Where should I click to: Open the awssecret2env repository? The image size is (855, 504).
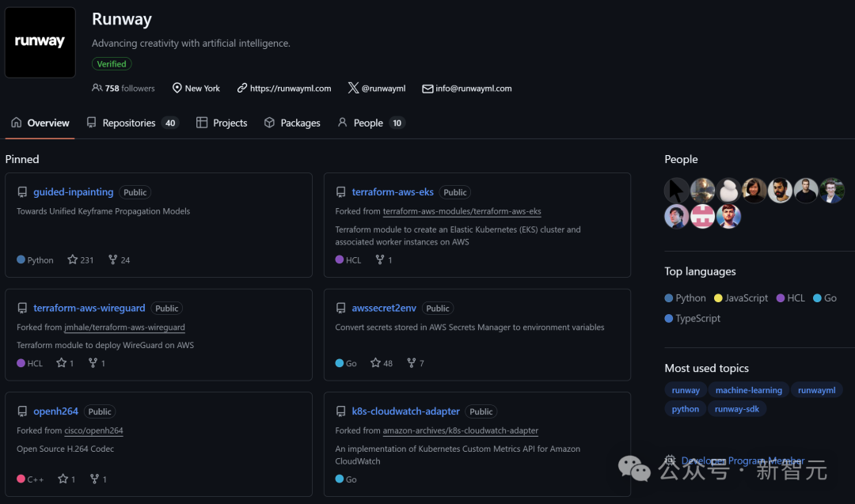(384, 308)
